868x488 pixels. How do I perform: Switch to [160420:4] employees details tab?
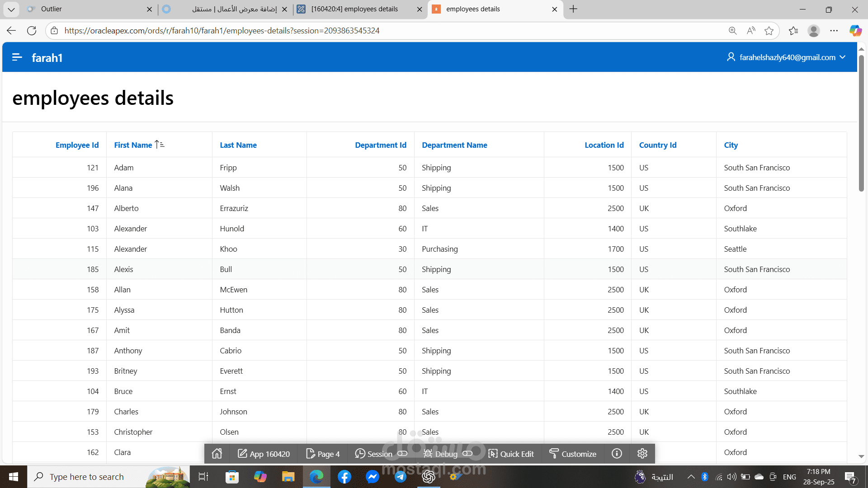355,9
